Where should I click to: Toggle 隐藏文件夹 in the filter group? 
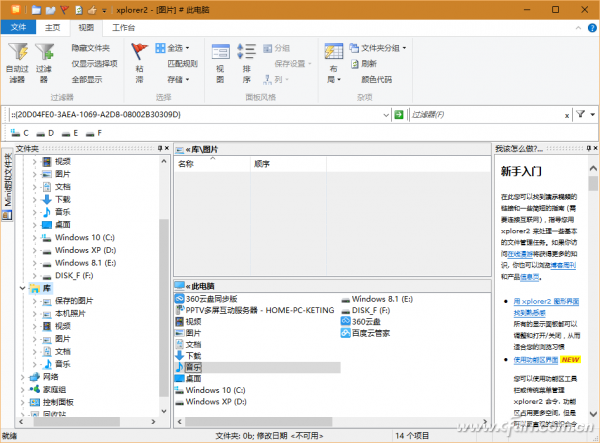pyautogui.click(x=90, y=48)
